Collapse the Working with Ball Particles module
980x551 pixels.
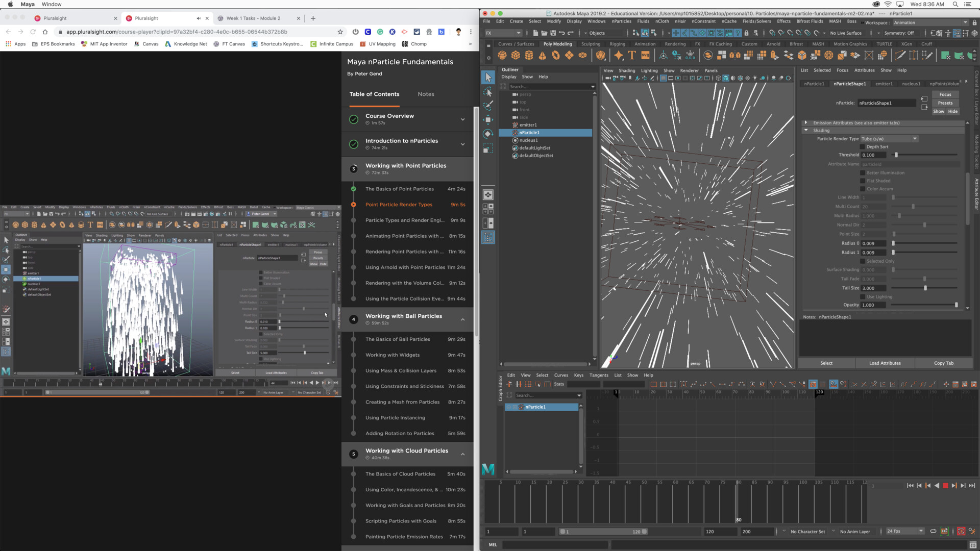tap(463, 320)
